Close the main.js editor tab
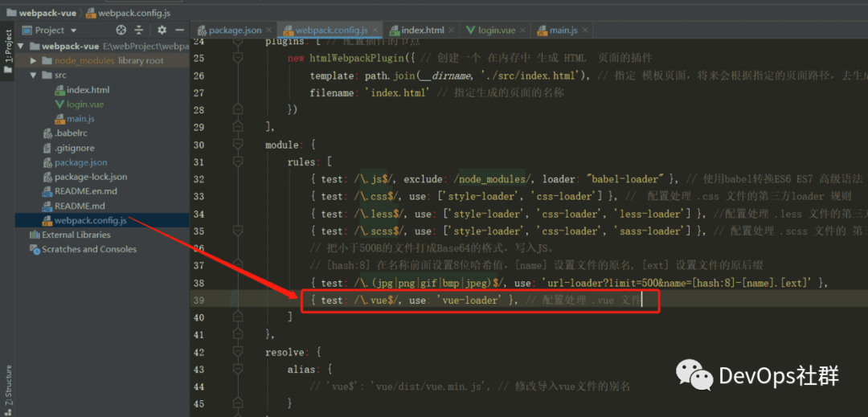Image resolution: width=868 pixels, height=417 pixels. pyautogui.click(x=584, y=31)
